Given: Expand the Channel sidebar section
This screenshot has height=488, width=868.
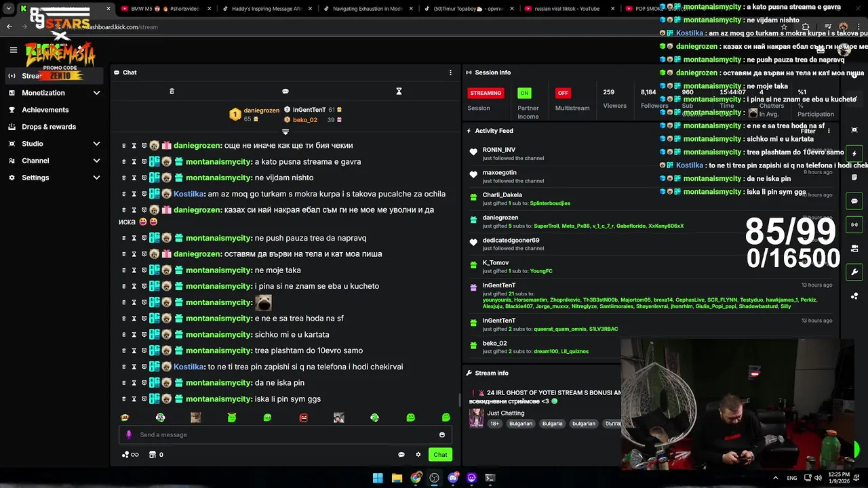Looking at the screenshot, I should [x=96, y=161].
